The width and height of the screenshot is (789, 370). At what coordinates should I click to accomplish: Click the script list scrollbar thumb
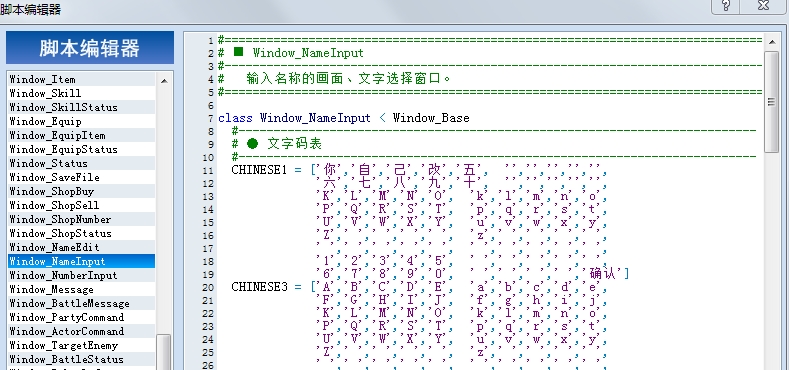[164, 352]
